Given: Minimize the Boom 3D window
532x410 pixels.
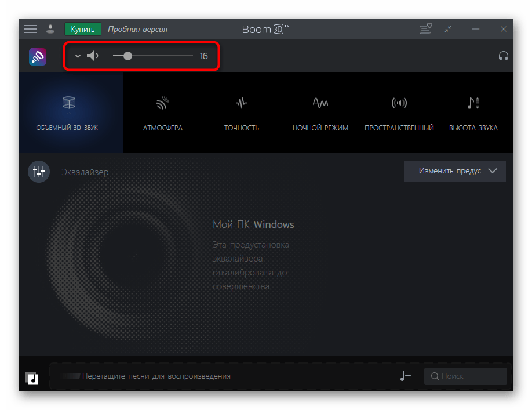Looking at the screenshot, I should (x=476, y=29).
